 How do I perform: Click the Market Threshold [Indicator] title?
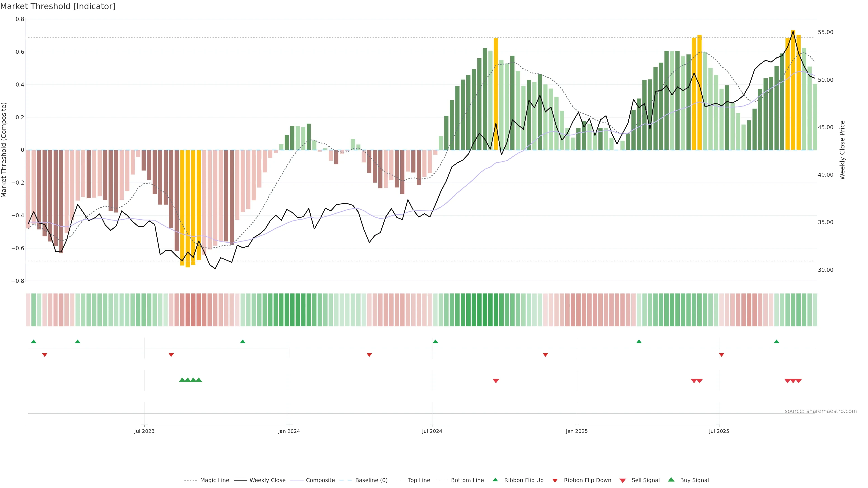(58, 6)
